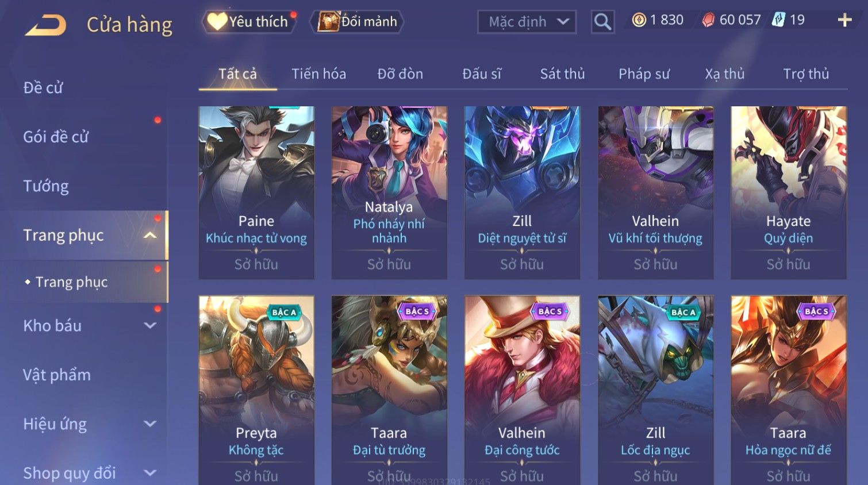Open Đổi mảnh chest exchange
The image size is (868, 485).
pos(357,22)
